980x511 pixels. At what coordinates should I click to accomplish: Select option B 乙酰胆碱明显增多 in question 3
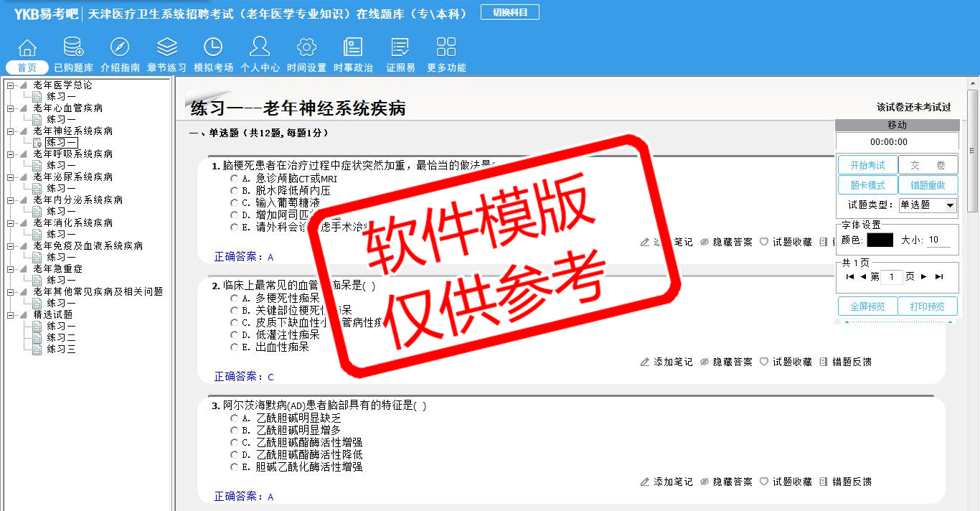(x=234, y=430)
